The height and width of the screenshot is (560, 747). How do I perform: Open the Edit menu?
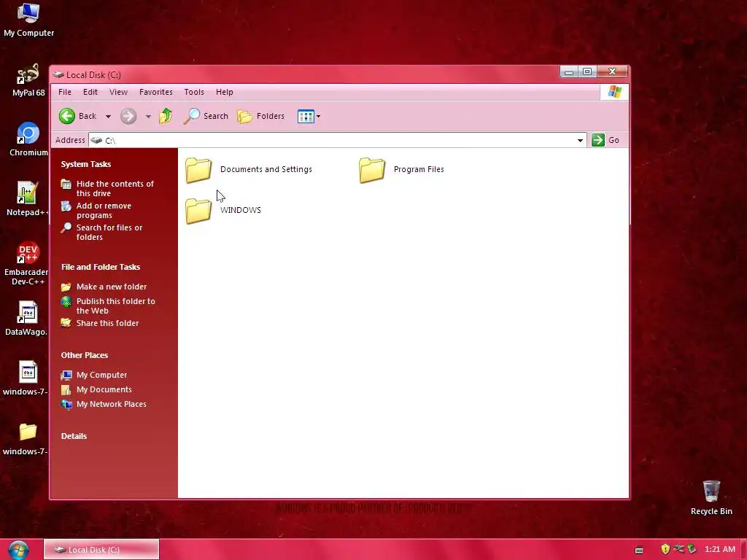coord(90,92)
